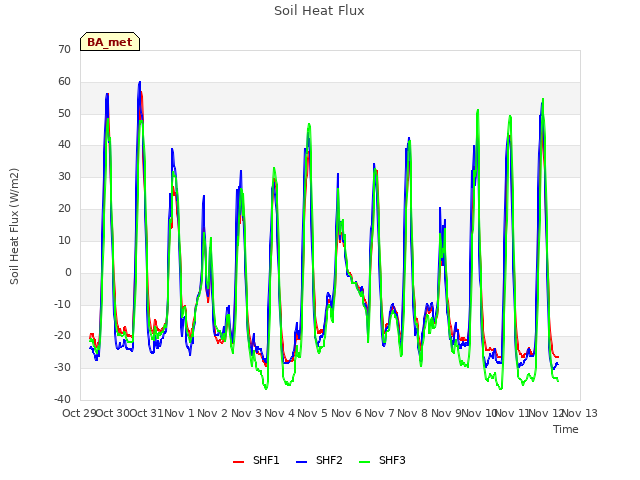Click the blue SHF2 legend color marker
This screenshot has width=640, height=480.
point(301,462)
